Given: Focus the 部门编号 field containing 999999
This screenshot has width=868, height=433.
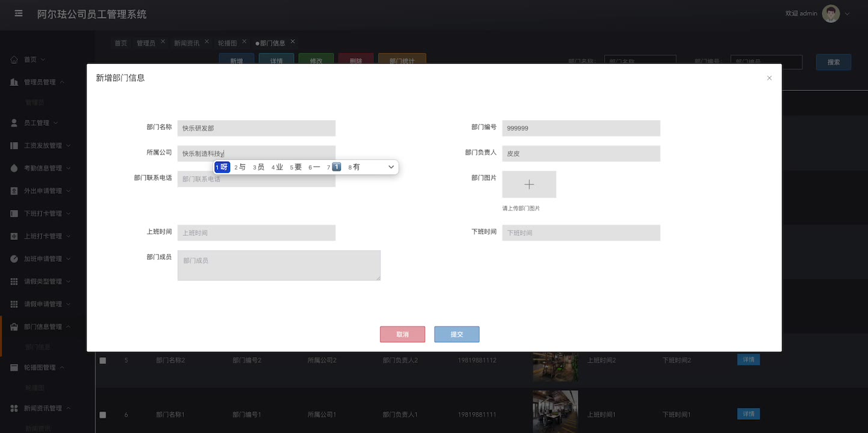Looking at the screenshot, I should (x=581, y=128).
